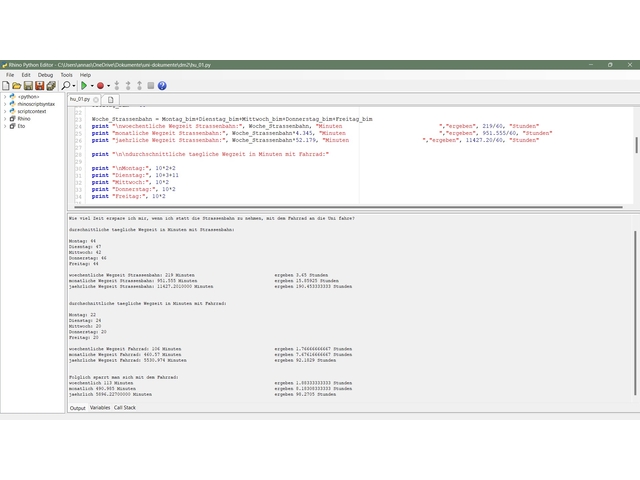Select scriptcontext in the module tree

[x=32, y=111]
